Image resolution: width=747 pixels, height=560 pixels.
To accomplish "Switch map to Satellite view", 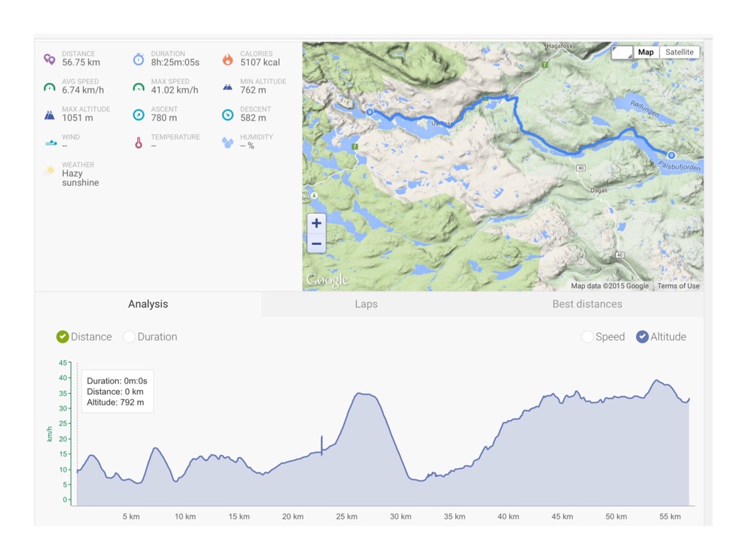I will coord(679,52).
